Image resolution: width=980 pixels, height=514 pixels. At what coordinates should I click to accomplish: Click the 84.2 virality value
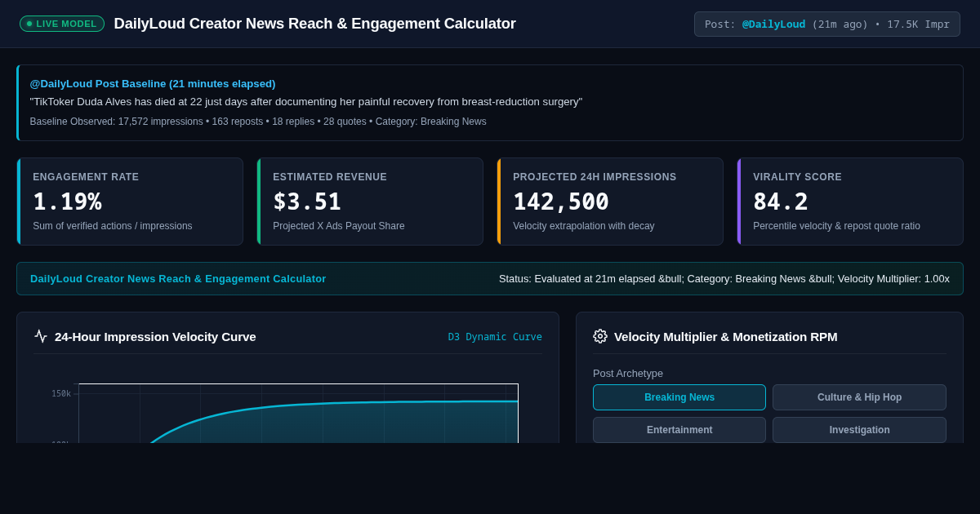(781, 202)
